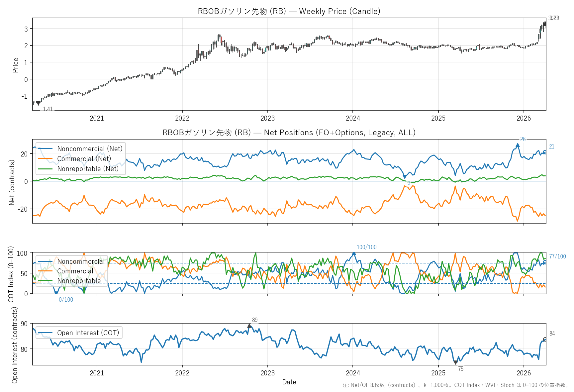The image size is (574, 392).
Task: Click the latest Open Interest circle marker near 84
Action: 545,339
